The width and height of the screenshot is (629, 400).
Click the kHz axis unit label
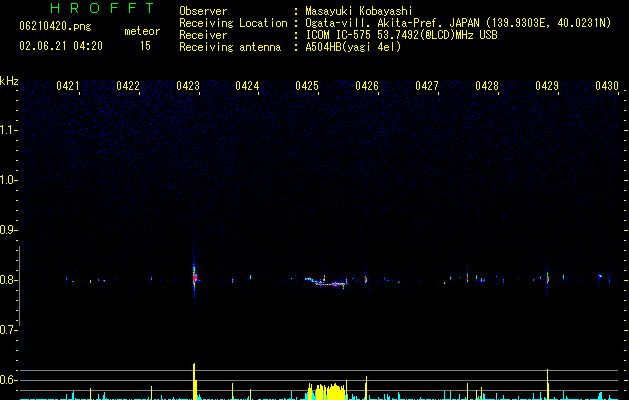(x=9, y=81)
